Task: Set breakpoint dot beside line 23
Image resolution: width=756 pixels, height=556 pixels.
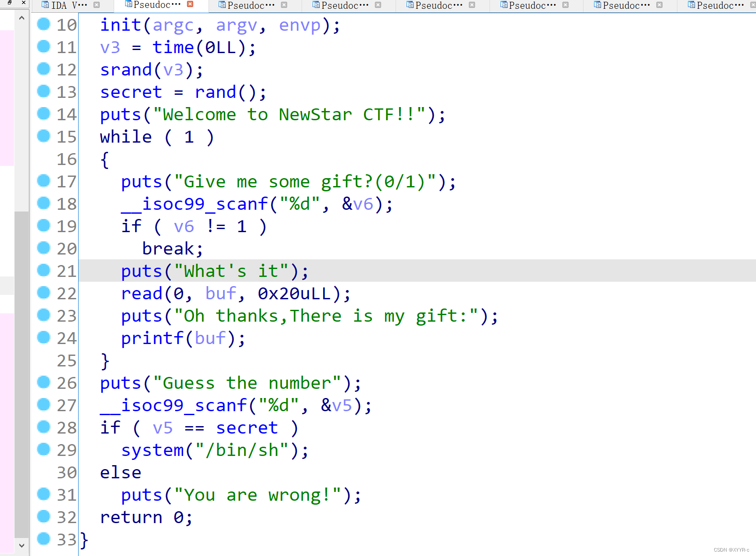Action: click(x=43, y=315)
